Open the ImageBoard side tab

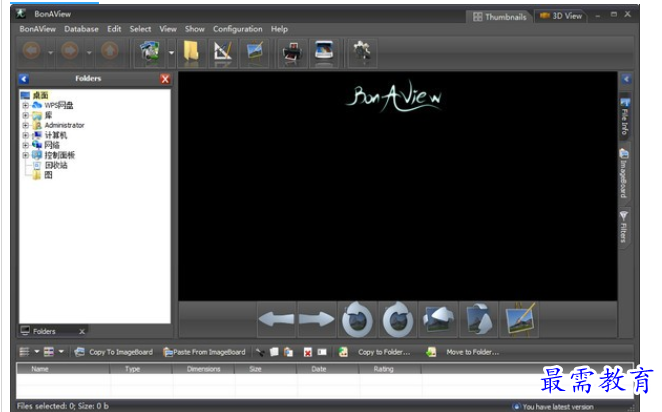pos(624,173)
